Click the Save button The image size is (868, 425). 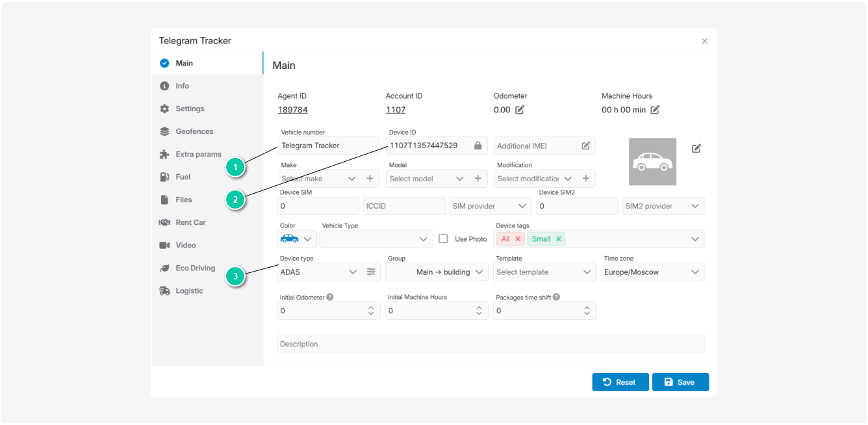click(x=680, y=382)
